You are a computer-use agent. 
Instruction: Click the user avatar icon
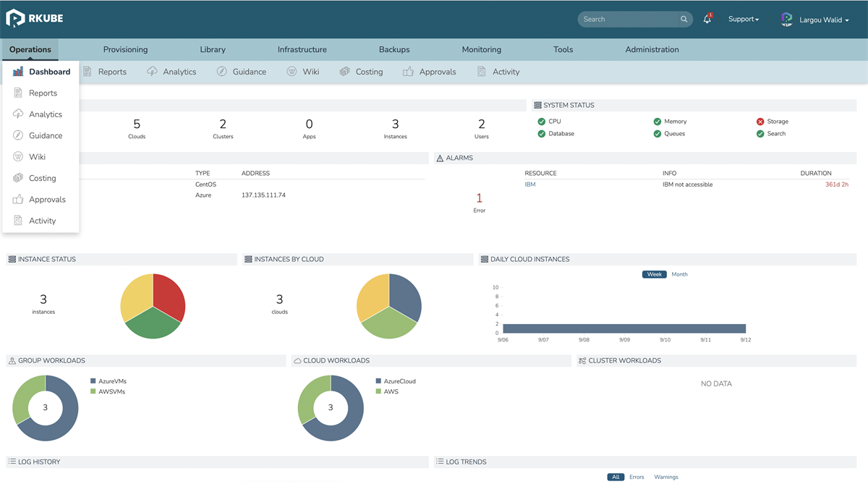[787, 20]
